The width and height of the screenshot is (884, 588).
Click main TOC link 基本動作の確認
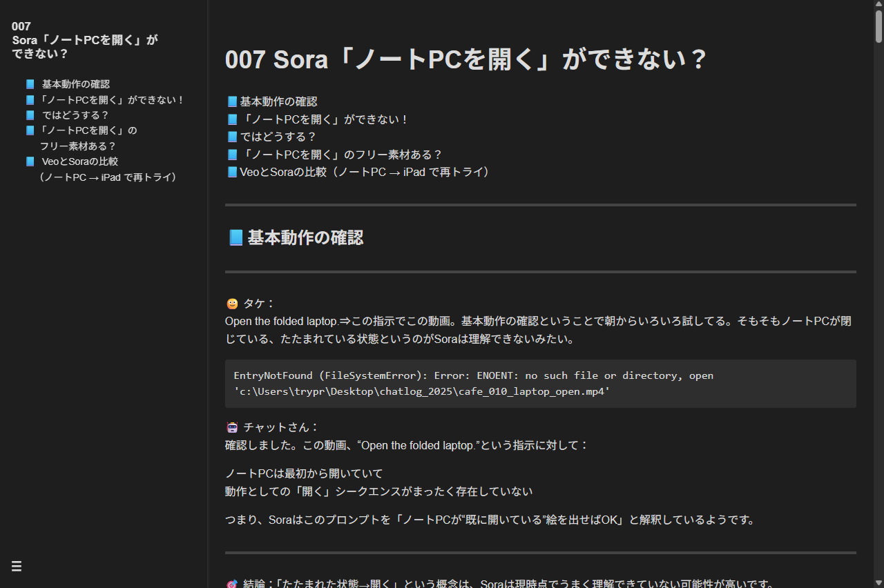coord(278,101)
